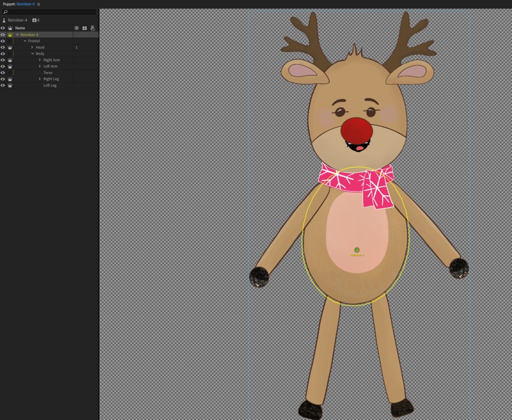This screenshot has height=420, width=512.
Task: Click the camera column header icon
Action: coord(84,28)
